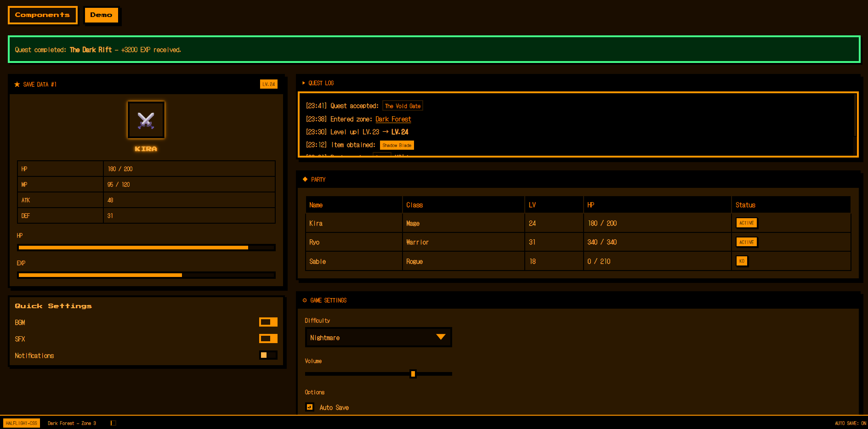Click the Class column header
Screen dimensions: 868x429
click(464, 205)
